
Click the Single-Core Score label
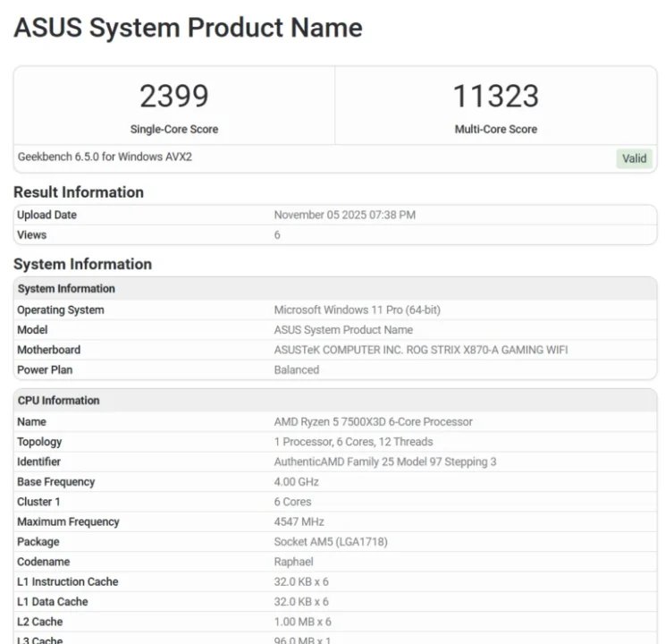[x=174, y=129]
